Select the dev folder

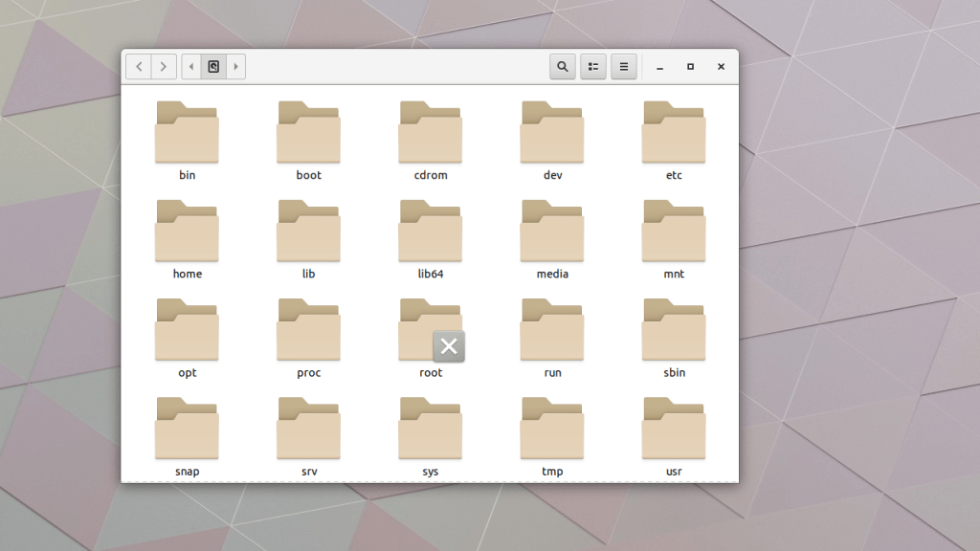552,132
